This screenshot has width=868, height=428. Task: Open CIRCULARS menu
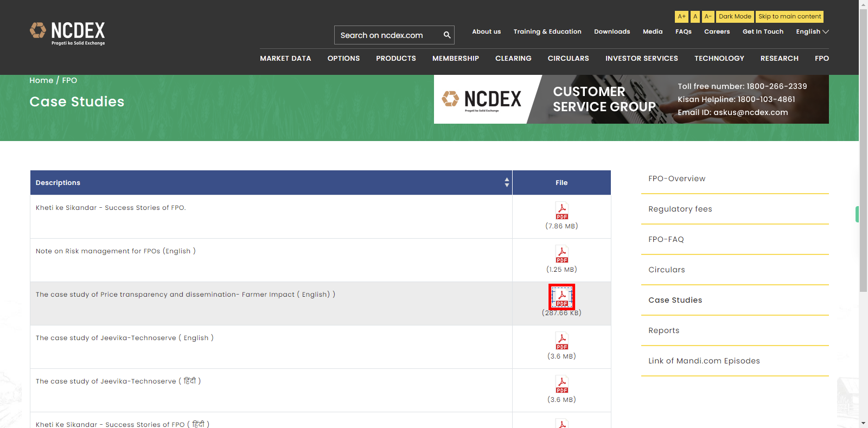pos(568,58)
